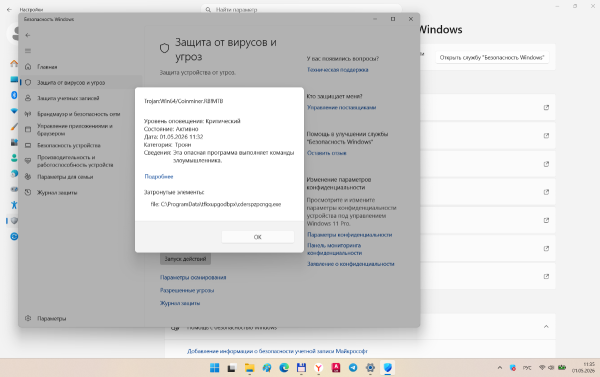Open Microsoft account security info link in Settings
Screen dimensions: 600x377
(x=277, y=351)
